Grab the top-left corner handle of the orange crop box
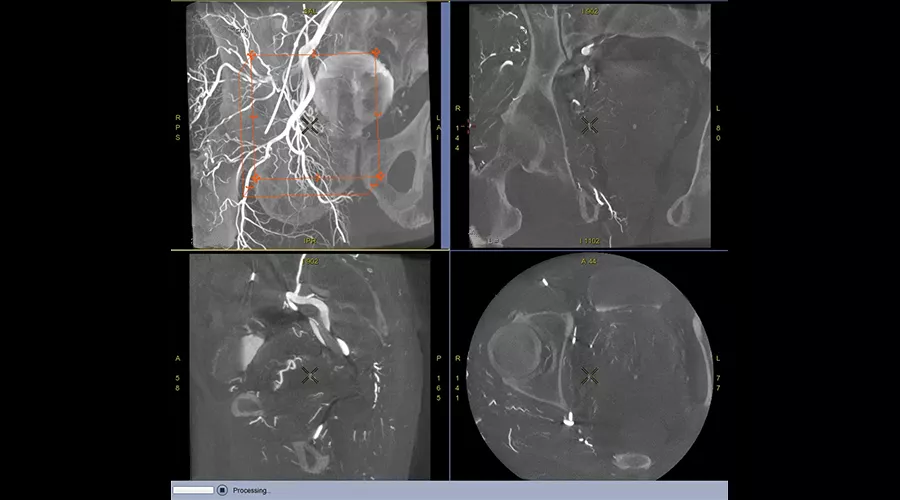 [251, 55]
